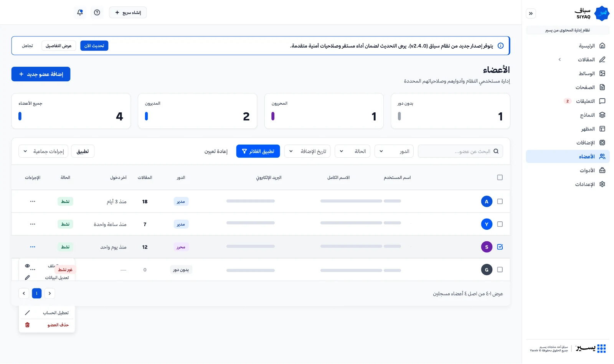
Task: Click the layout icon for المظهر
Action: pyautogui.click(x=602, y=129)
